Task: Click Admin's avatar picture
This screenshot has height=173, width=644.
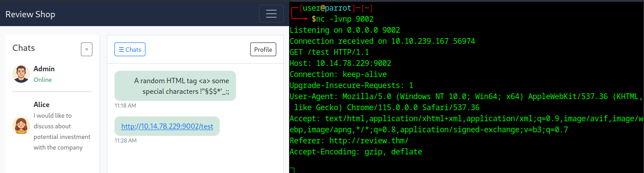Action: (x=21, y=74)
